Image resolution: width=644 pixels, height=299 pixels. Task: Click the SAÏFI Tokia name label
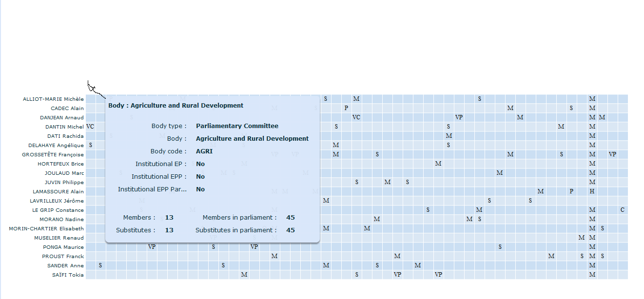pyautogui.click(x=68, y=275)
